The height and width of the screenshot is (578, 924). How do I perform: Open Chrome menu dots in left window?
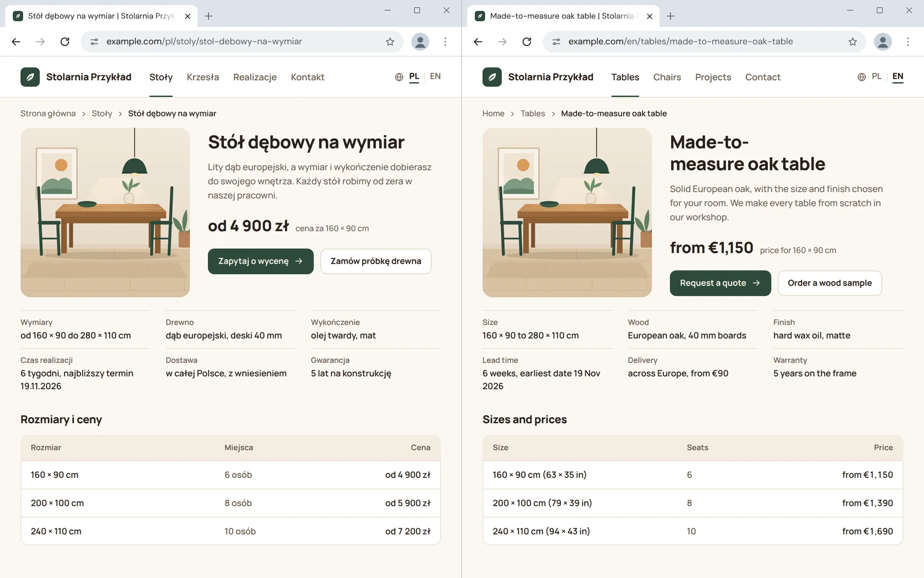pyautogui.click(x=445, y=42)
